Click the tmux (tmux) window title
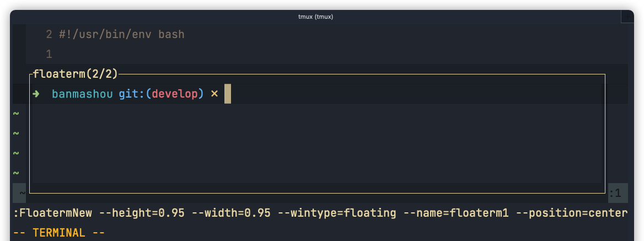Image resolution: width=644 pixels, height=241 pixels. click(315, 17)
